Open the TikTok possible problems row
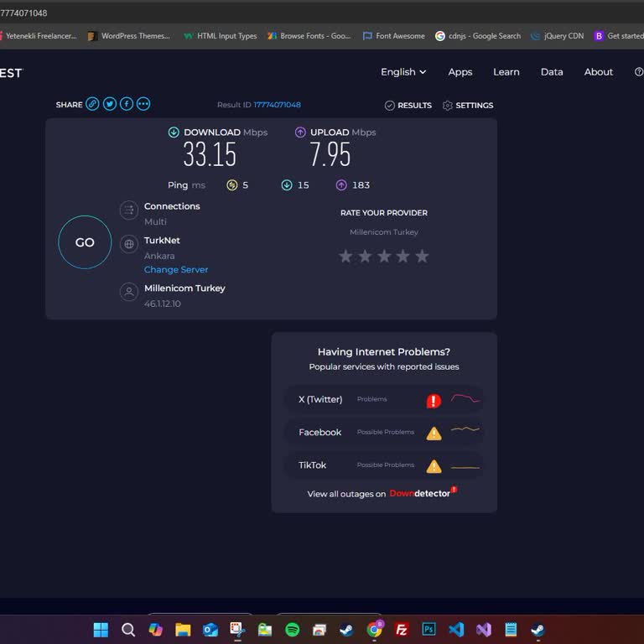 click(x=384, y=465)
